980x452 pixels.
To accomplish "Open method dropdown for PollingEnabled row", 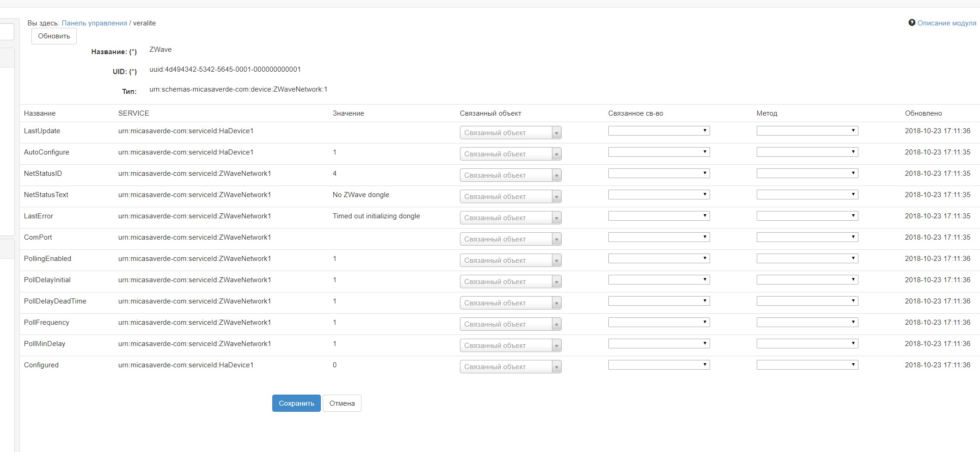I will 807,259.
